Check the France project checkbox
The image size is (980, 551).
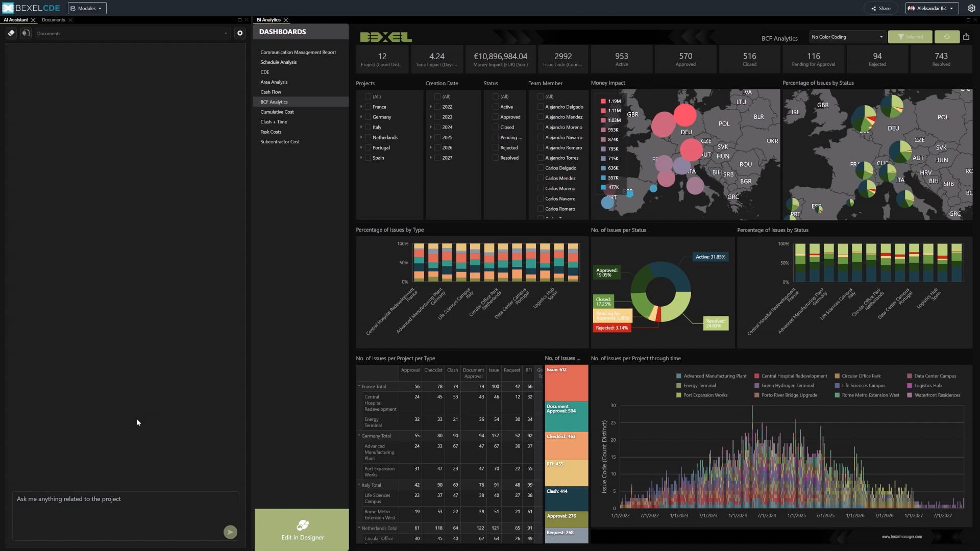pos(368,107)
